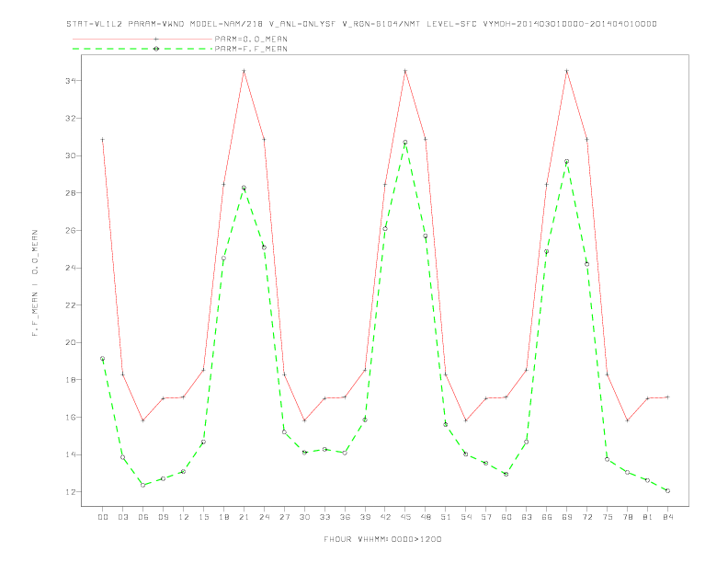Image resolution: width=728 pixels, height=563 pixels.
Task: Click x-axis tick label 27
Action: [x=284, y=517]
